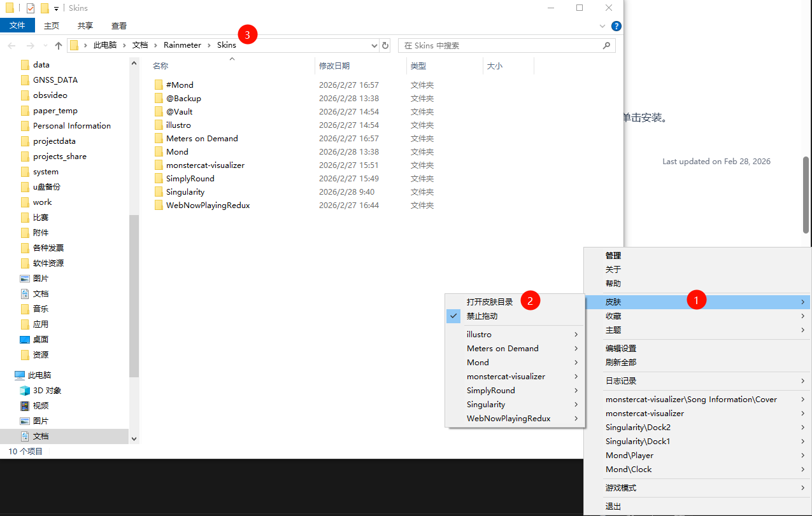Viewport: 812px width, 516px height.
Task: Expand the ribbon with the chevron
Action: coord(602,26)
